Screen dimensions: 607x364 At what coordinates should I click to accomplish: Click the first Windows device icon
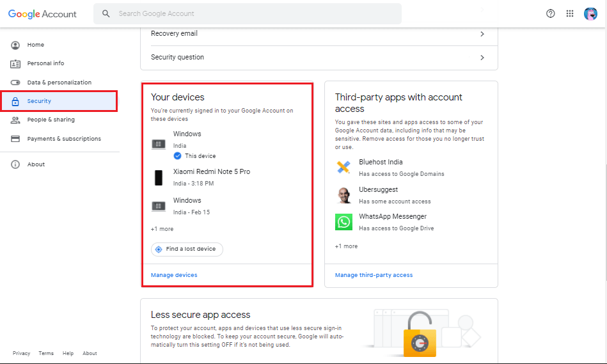(x=159, y=144)
